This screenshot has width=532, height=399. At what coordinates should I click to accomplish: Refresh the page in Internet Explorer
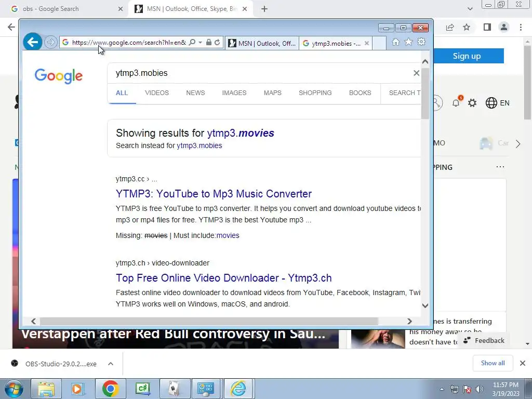click(218, 43)
